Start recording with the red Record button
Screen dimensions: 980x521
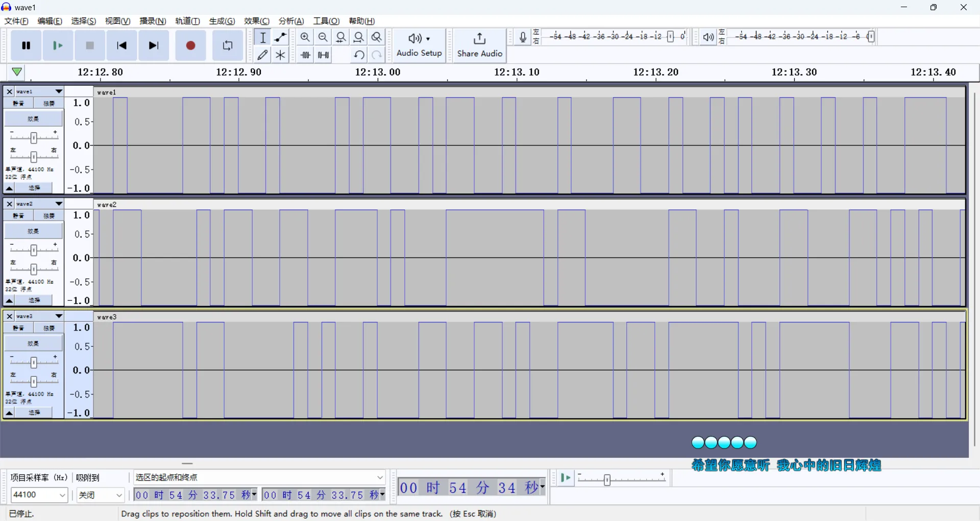pos(191,45)
